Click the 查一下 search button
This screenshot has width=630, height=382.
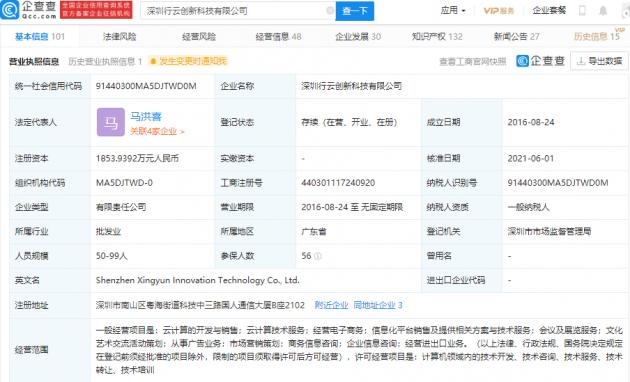355,11
